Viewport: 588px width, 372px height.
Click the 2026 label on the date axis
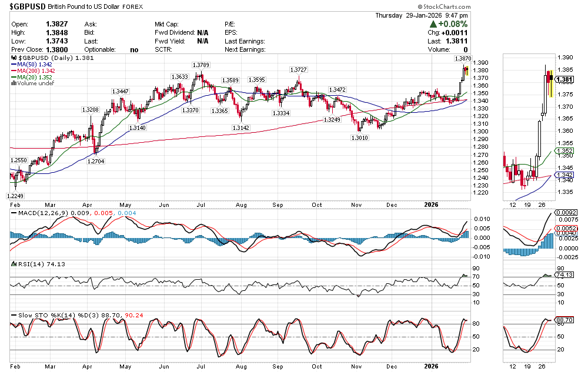coord(431,205)
